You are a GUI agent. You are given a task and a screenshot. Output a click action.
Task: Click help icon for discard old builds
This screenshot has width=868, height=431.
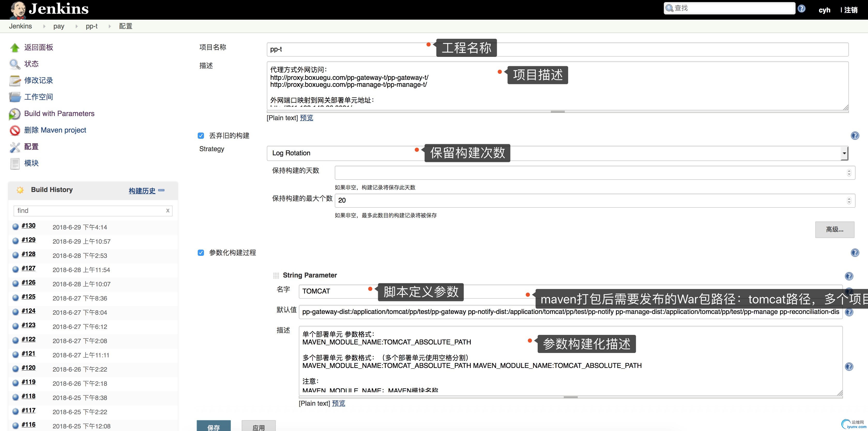click(855, 136)
